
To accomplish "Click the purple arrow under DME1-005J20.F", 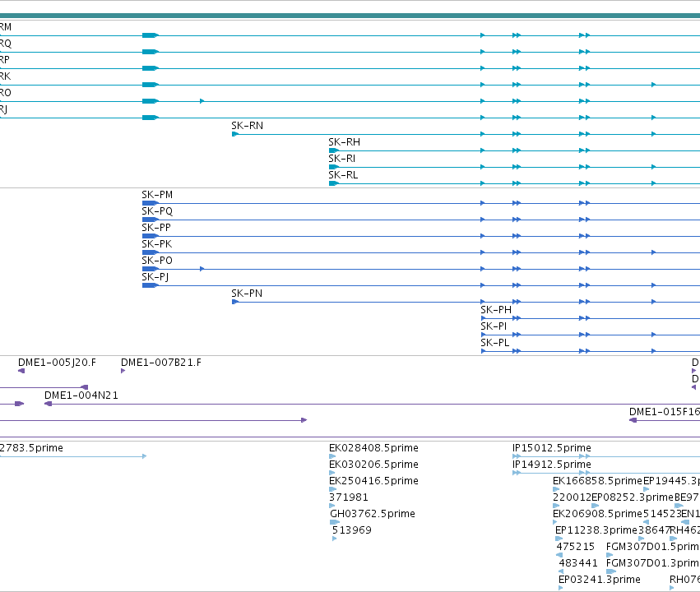I will [x=21, y=371].
